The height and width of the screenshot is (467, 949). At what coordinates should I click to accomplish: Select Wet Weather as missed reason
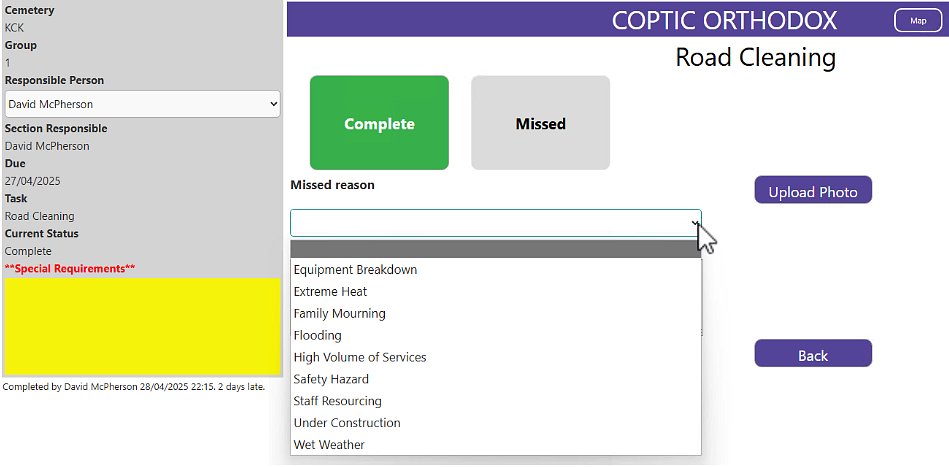[x=330, y=445]
